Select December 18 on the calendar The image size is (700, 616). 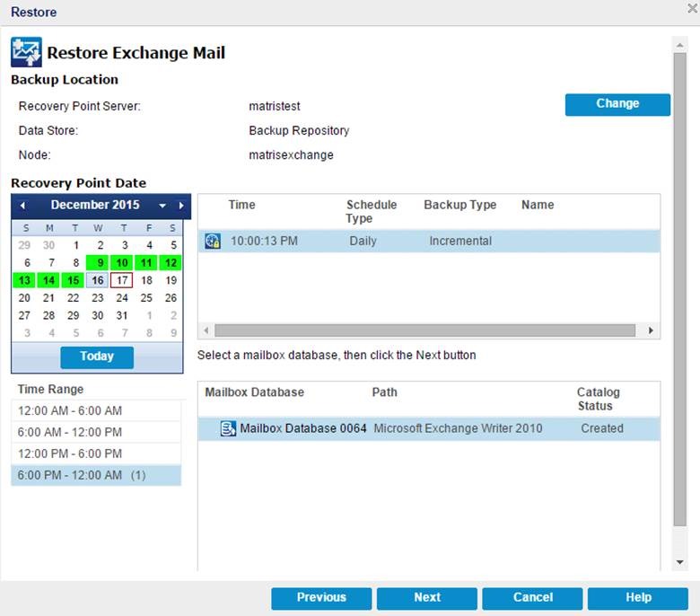point(146,280)
